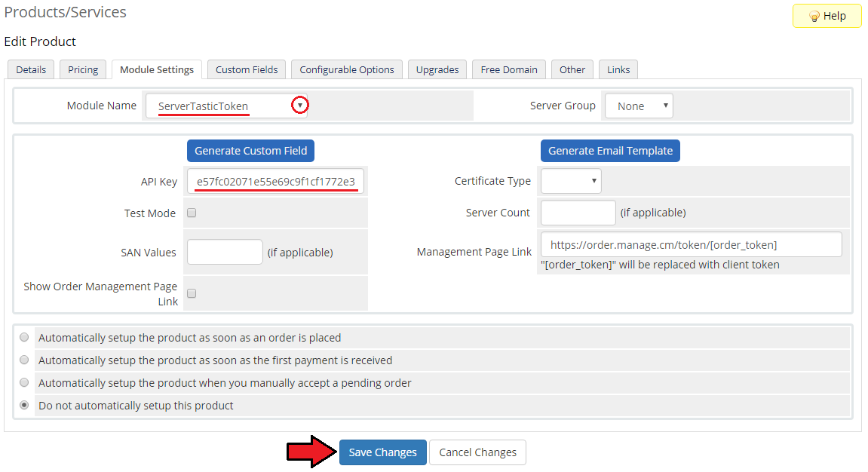Enable the Test Mode checkbox
This screenshot has height=472, width=868.
point(192,213)
